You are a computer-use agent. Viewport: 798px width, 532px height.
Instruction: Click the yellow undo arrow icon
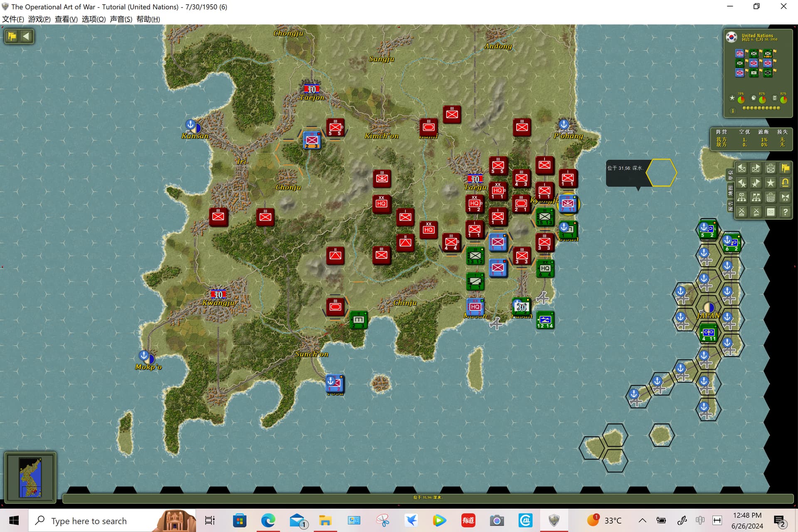tap(785, 183)
